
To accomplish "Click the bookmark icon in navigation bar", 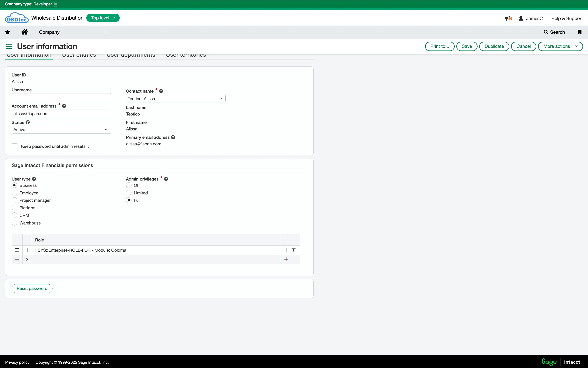I will click(x=580, y=32).
